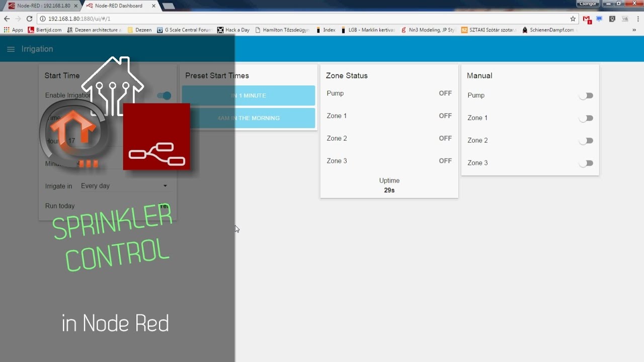Viewport: 644px width, 362px height.
Task: Click the Zone Status Pump OFF value
Action: (x=445, y=93)
